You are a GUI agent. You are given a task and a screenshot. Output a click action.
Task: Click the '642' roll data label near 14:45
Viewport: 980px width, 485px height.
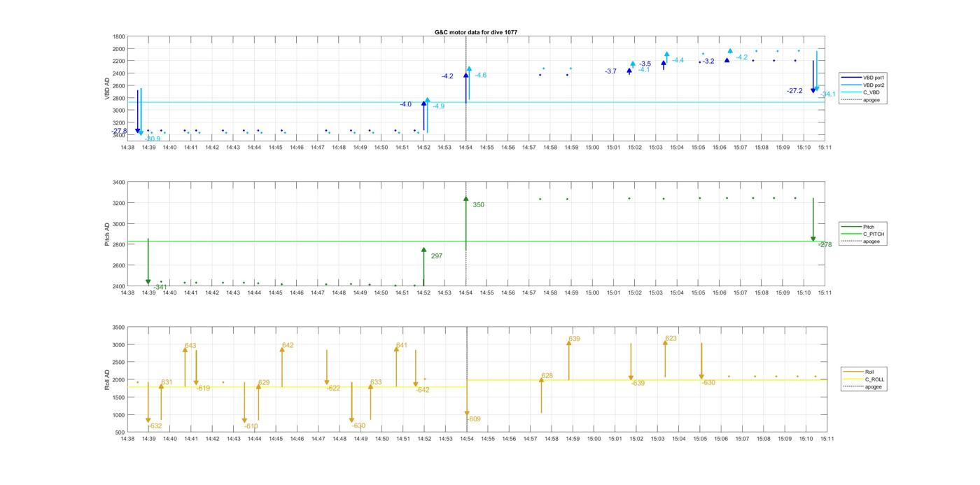click(x=288, y=345)
